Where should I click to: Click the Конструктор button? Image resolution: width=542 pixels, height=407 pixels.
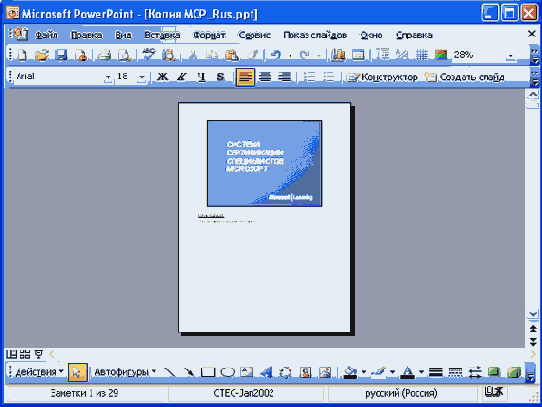click(x=382, y=77)
